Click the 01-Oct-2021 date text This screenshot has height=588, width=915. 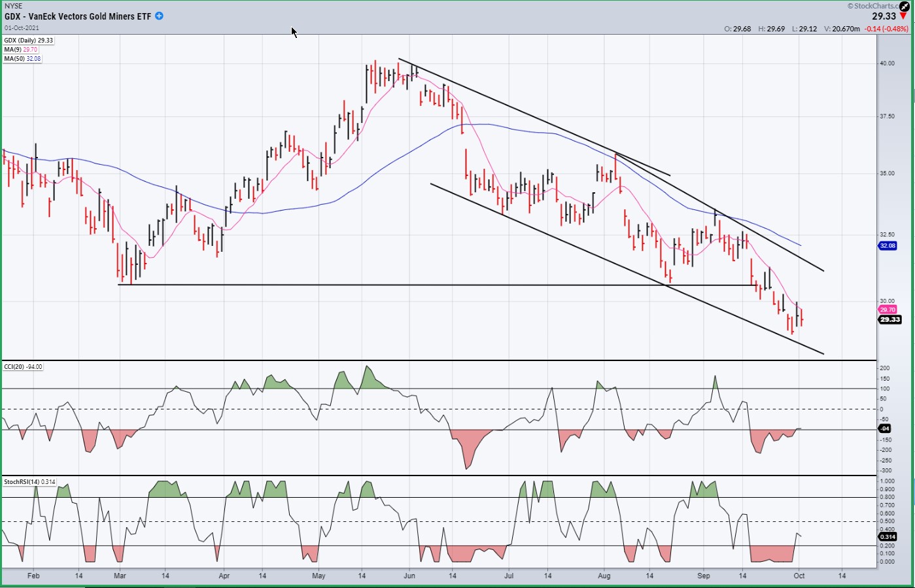22,28
